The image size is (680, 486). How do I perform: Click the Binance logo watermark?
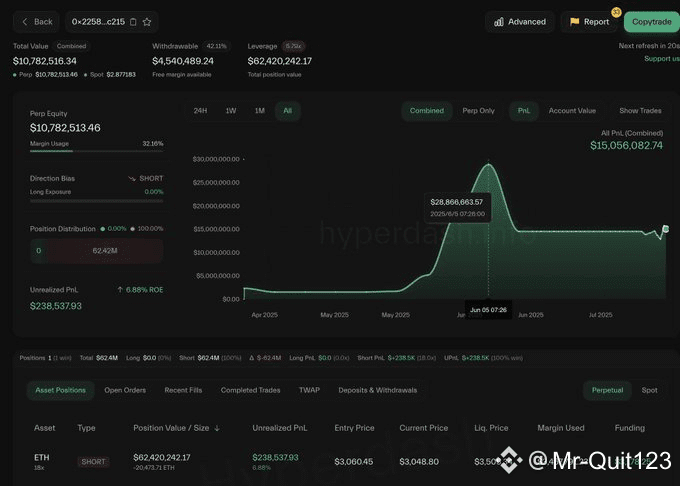(x=513, y=460)
